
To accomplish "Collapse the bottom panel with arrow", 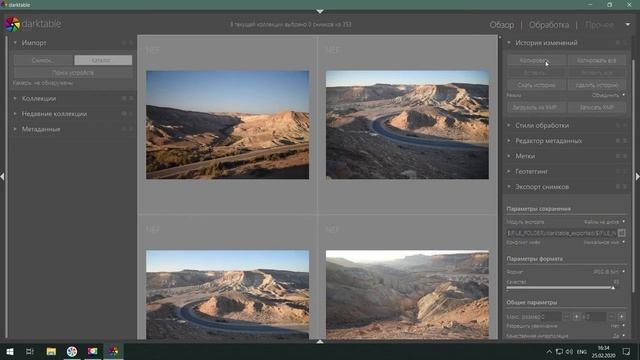I will pos(320,341).
